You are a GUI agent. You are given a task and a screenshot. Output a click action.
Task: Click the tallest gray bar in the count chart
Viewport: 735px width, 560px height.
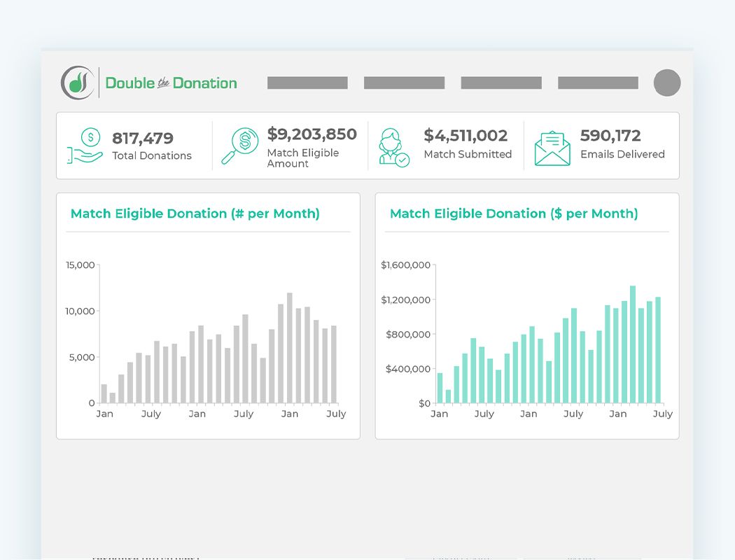(x=290, y=348)
